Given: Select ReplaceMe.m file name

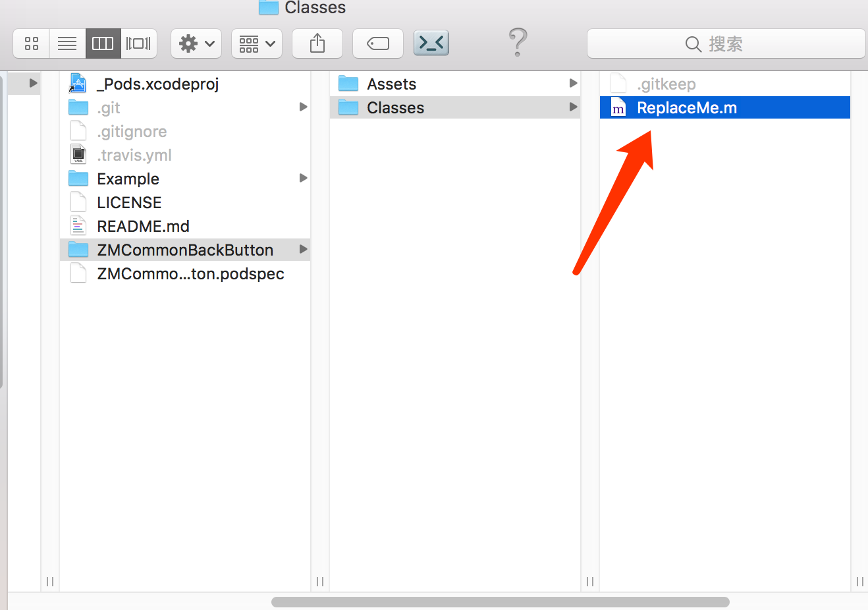Looking at the screenshot, I should (x=687, y=107).
